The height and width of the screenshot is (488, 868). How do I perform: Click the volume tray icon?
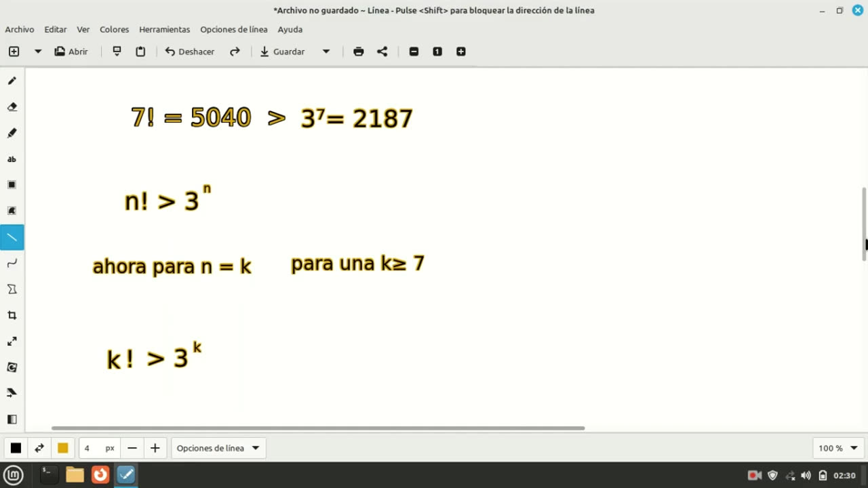pyautogui.click(x=806, y=475)
